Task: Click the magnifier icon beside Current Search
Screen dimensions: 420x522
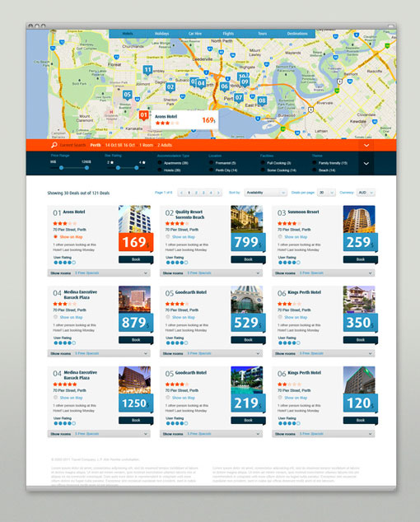Action: 54,145
